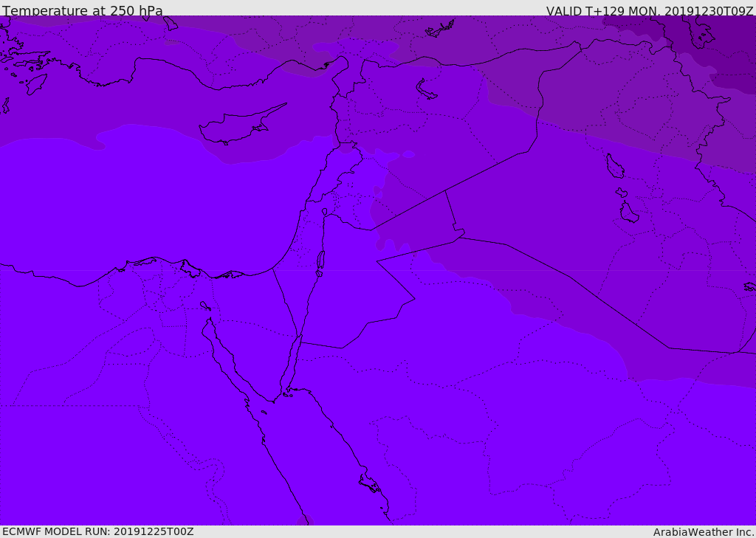Click the ECMWF MODEL RUN label
Image resolution: width=756 pixels, height=538 pixels.
click(98, 531)
